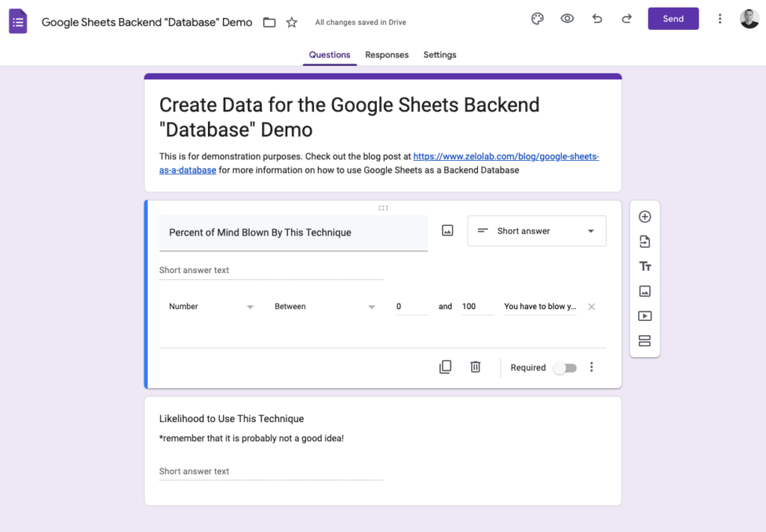Add image to the question
This screenshot has width=766, height=532.
[x=447, y=230]
